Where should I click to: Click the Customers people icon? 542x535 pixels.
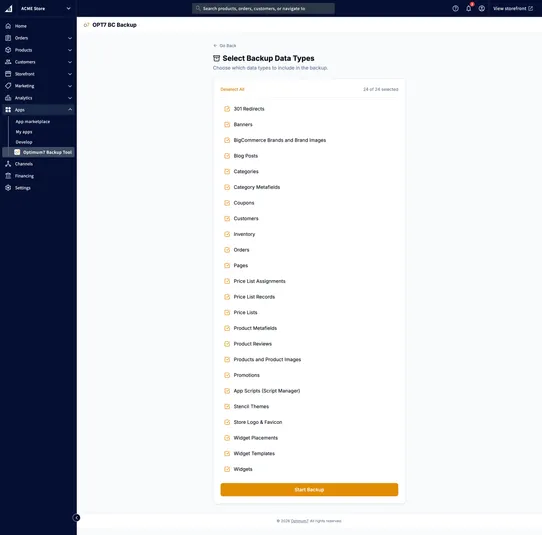8,62
